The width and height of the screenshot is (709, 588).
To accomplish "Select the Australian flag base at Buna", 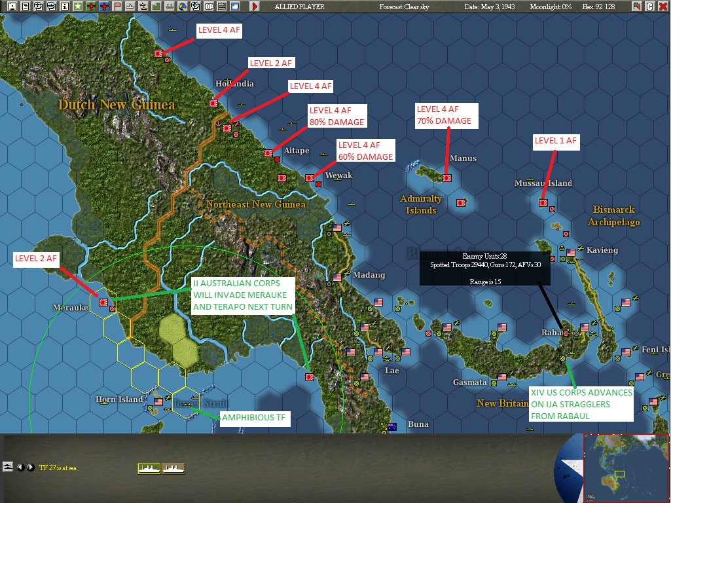I will point(392,426).
